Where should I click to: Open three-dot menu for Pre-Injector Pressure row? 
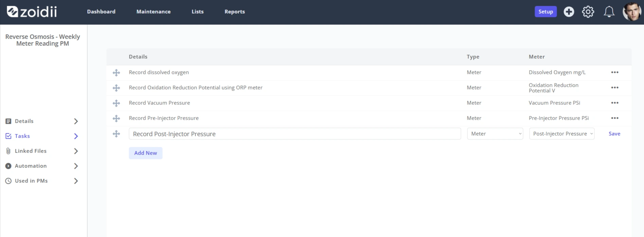(615, 118)
